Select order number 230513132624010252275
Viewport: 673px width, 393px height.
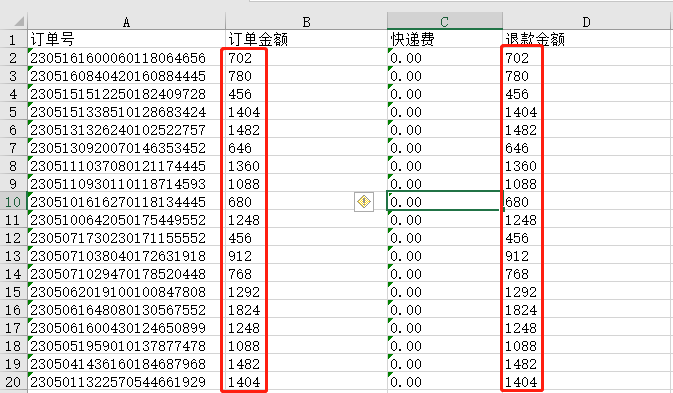tap(126, 130)
